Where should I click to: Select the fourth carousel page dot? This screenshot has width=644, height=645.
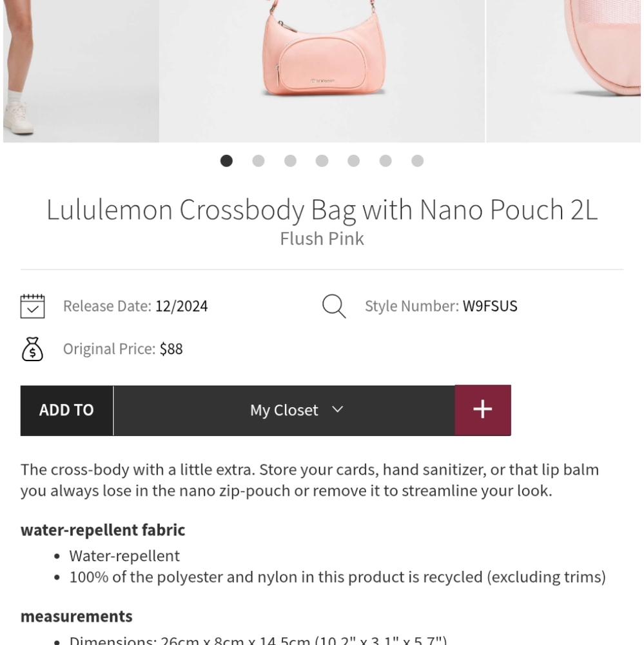[x=322, y=161]
